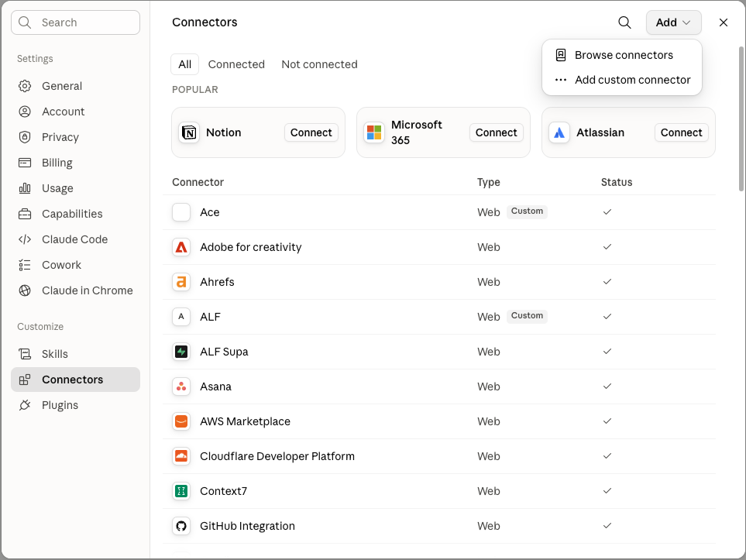Click the Ahrefs orange logo icon
Screen dimensions: 746x560
tap(181, 282)
